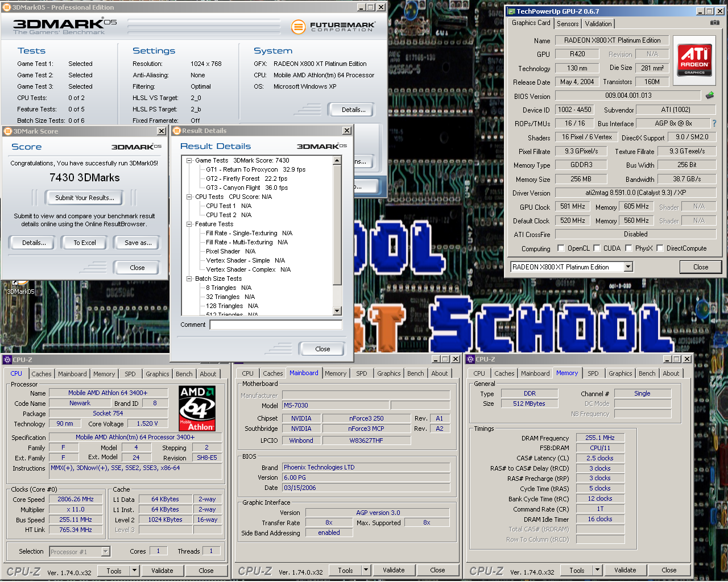Open Tools dropdown arrow in Memory window
728x582 pixels.
(598, 570)
